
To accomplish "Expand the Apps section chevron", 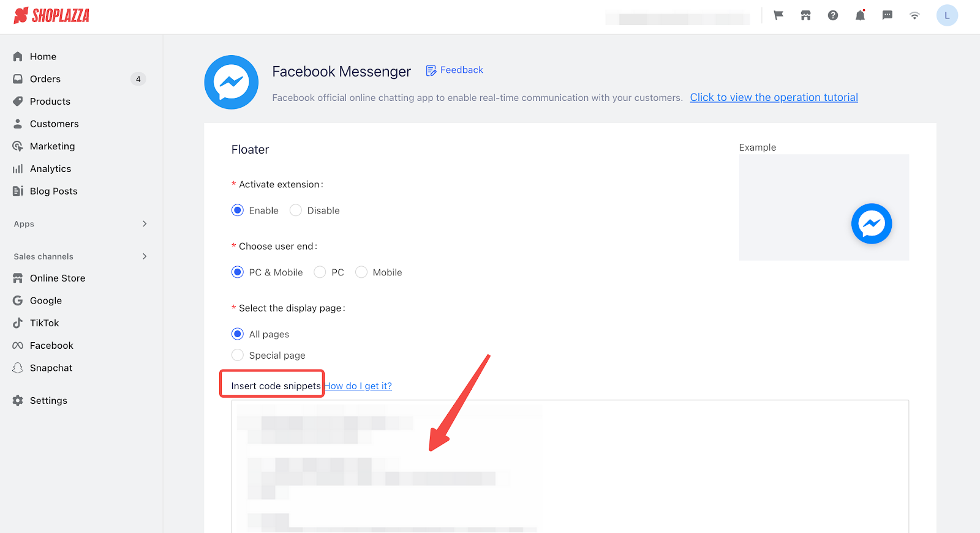I will pyautogui.click(x=145, y=224).
